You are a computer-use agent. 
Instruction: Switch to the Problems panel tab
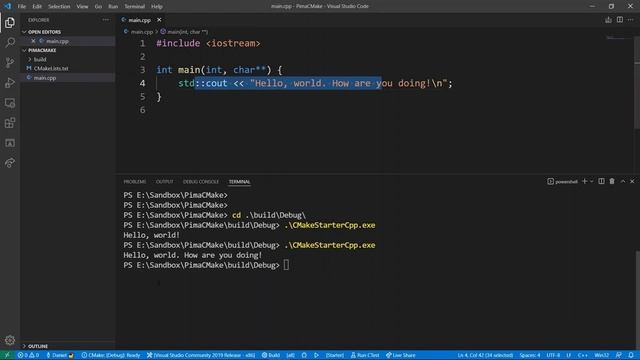pyautogui.click(x=135, y=182)
